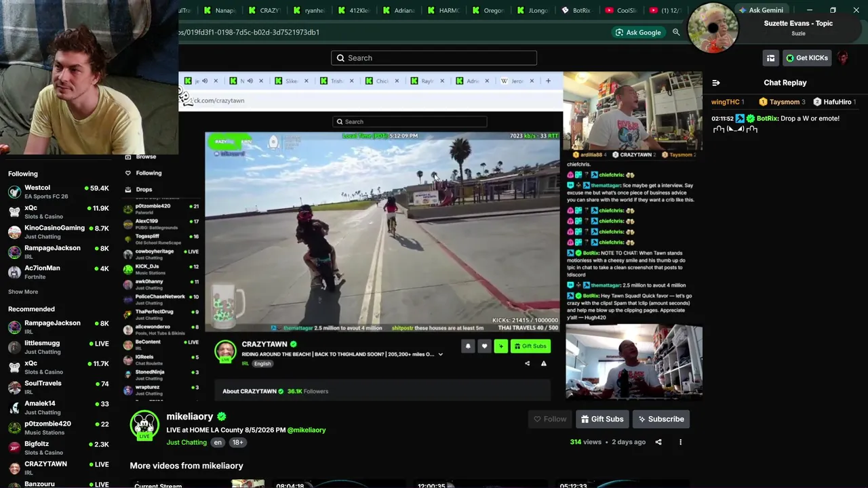Expand the CRAZYTAWN stream title with the chevron
The height and width of the screenshot is (488, 868).
pyautogui.click(x=440, y=354)
